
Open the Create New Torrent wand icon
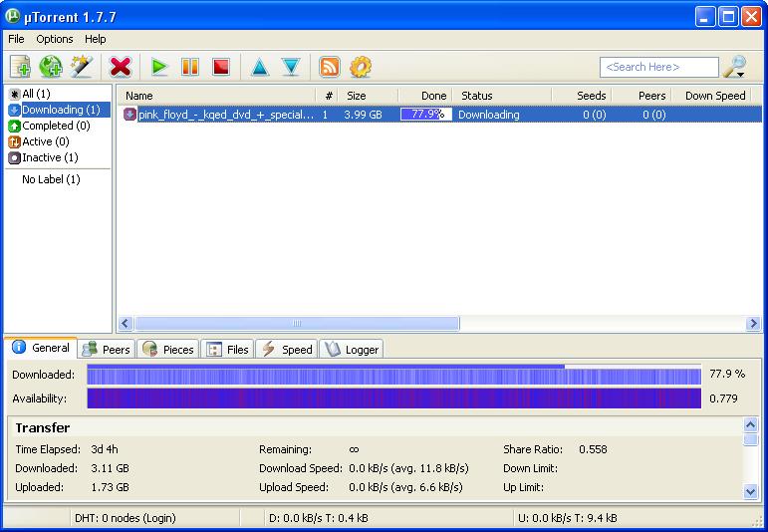tap(81, 67)
